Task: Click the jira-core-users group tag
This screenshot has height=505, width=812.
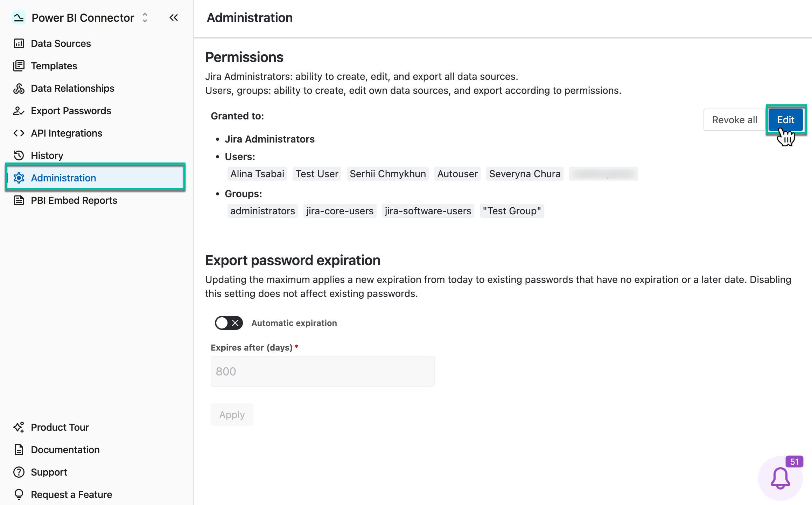Action: click(340, 211)
